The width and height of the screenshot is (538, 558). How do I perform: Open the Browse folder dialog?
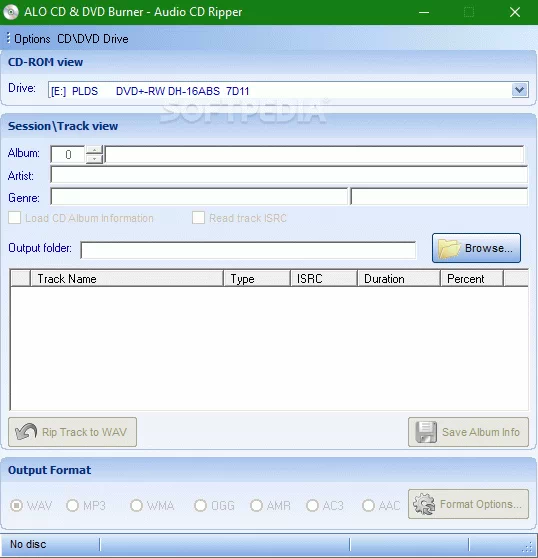[x=476, y=248]
